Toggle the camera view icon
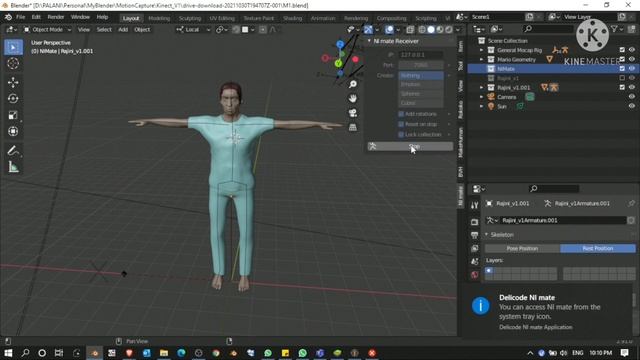 pyautogui.click(x=353, y=113)
